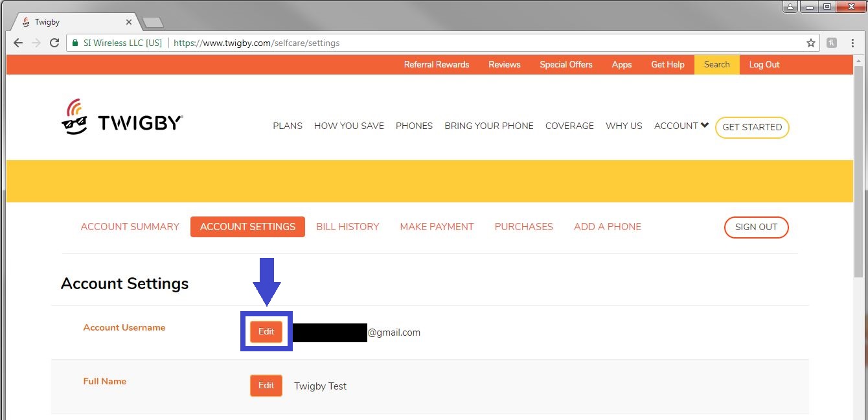Open Referral Rewards link
Image resolution: width=868 pixels, height=420 pixels.
436,65
